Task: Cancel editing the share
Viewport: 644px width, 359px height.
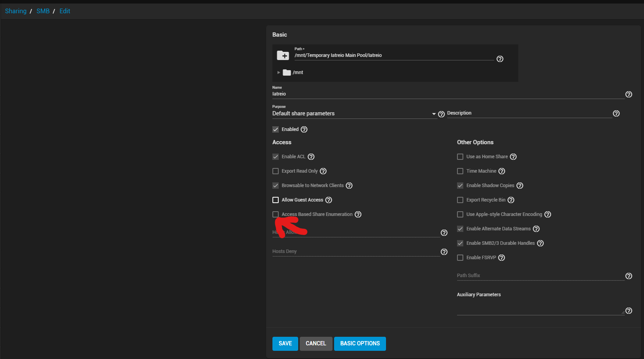Action: pos(316,344)
